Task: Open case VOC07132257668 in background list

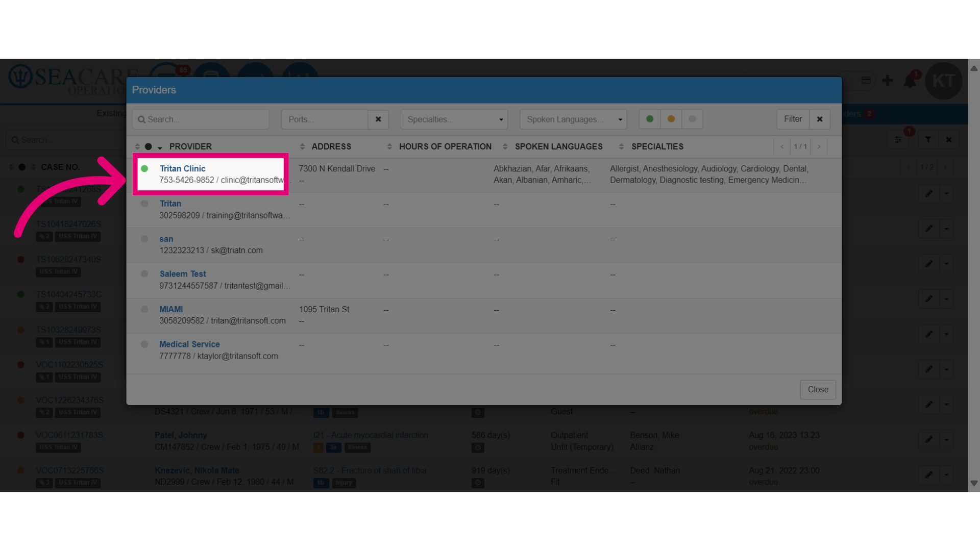Action: (69, 470)
